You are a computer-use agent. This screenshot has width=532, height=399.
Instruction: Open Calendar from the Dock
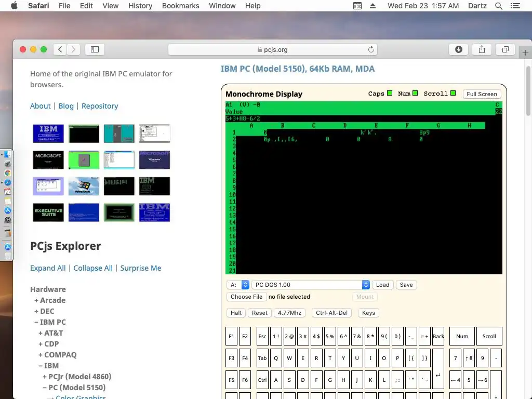click(x=7, y=192)
